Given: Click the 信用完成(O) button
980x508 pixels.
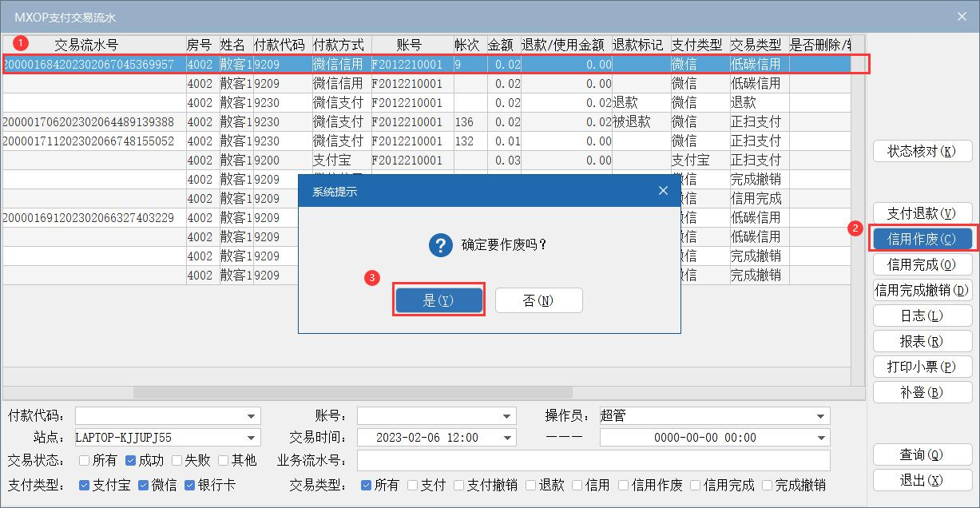Looking at the screenshot, I should click(922, 264).
